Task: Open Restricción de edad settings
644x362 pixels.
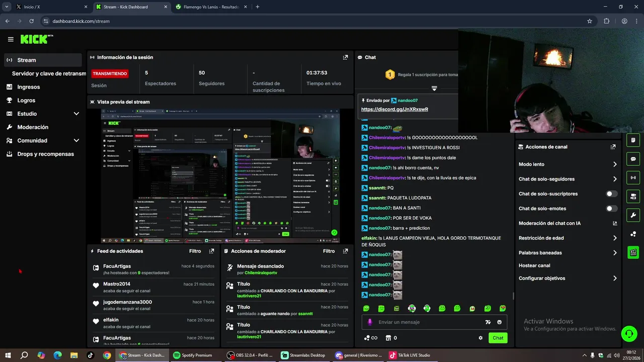Action: [x=568, y=238]
